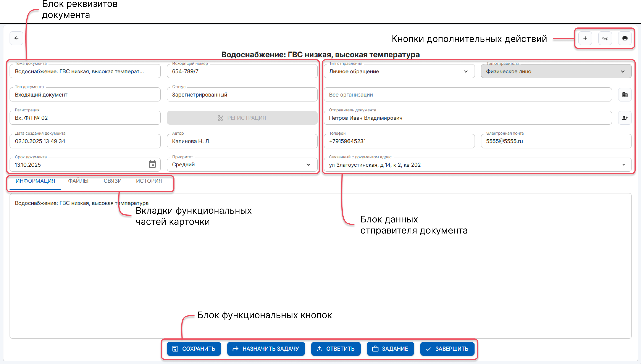Click the ОТВЕТИТЬ button
641x364 pixels.
(x=336, y=349)
